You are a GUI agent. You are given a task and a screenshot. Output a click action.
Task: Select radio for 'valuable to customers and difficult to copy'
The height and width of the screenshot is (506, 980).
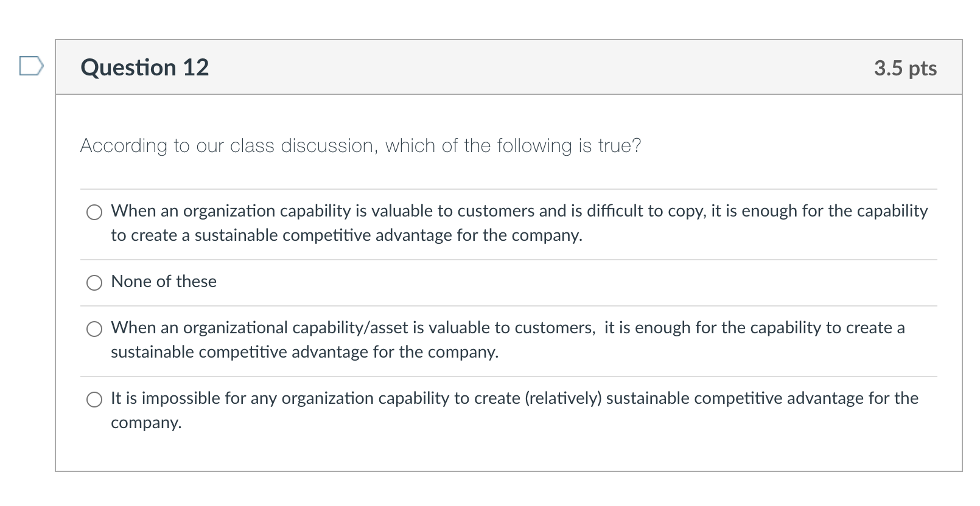[94, 212]
